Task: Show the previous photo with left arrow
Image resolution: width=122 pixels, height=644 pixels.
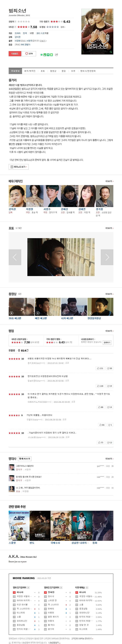Action: coord(15,257)
